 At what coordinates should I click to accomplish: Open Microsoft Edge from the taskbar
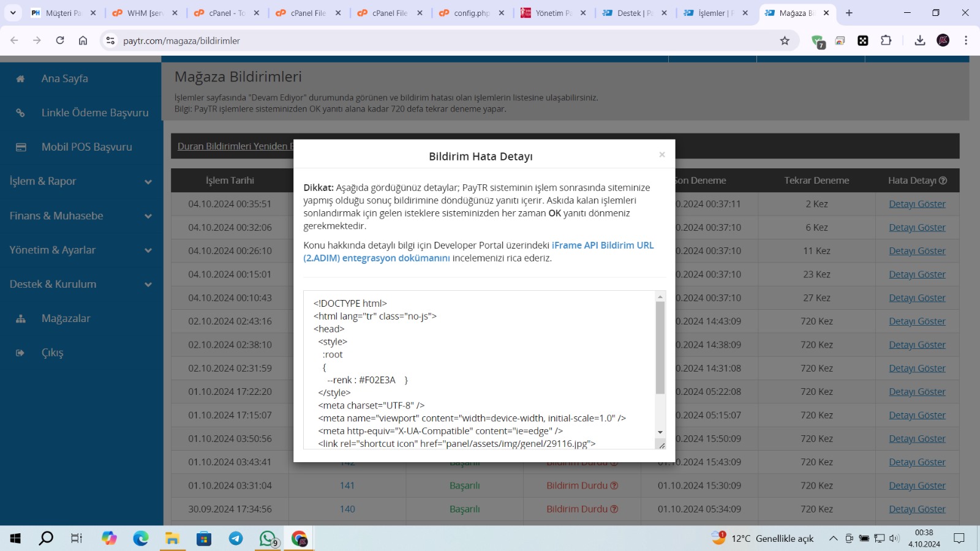click(x=141, y=538)
